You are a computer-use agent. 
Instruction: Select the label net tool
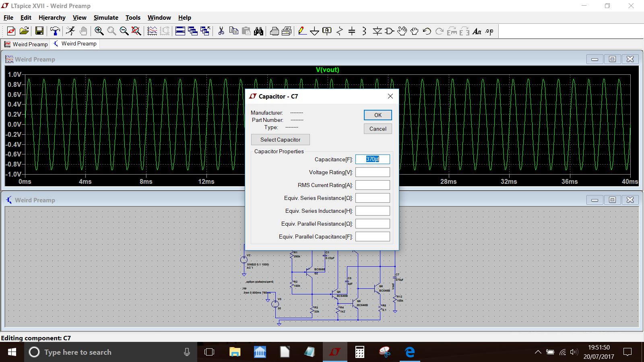click(327, 31)
